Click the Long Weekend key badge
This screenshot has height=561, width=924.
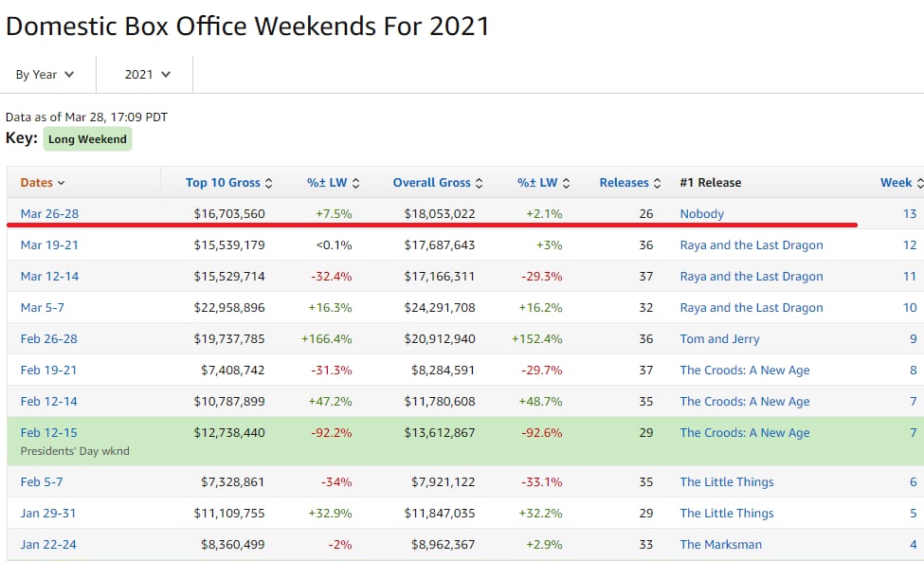87,139
